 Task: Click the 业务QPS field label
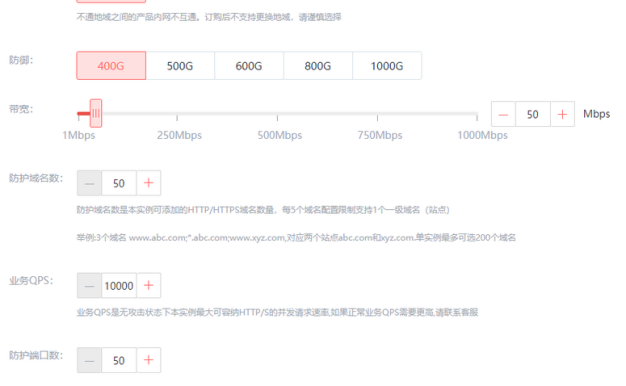(x=31, y=281)
